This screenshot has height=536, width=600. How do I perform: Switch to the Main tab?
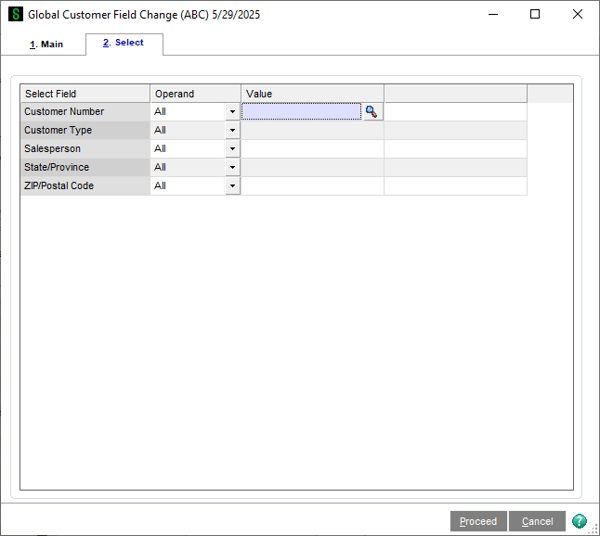45,44
